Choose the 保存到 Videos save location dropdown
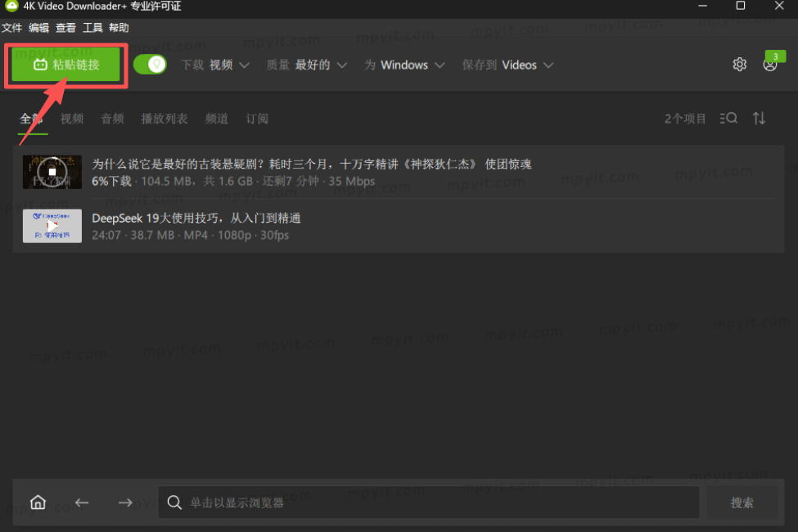 point(508,65)
